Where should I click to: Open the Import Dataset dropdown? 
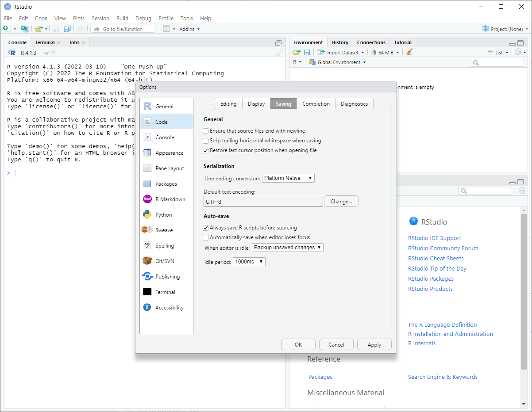(x=340, y=52)
